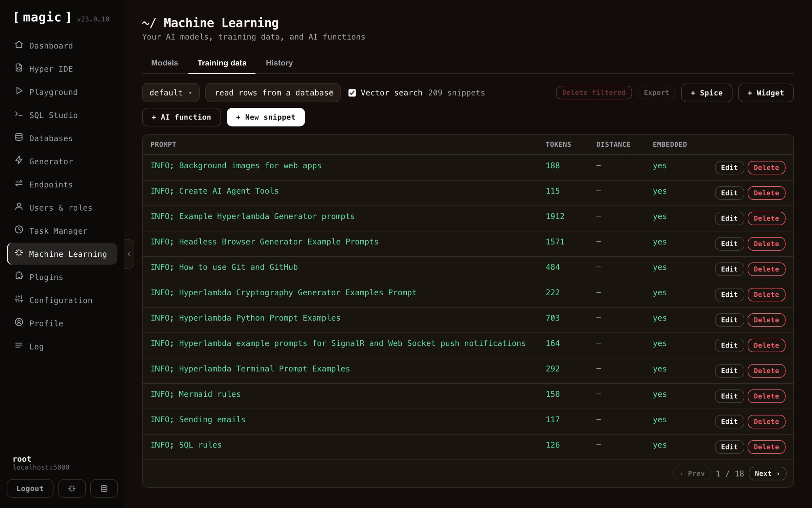Click the + Widget button
The image size is (812, 508).
(766, 93)
